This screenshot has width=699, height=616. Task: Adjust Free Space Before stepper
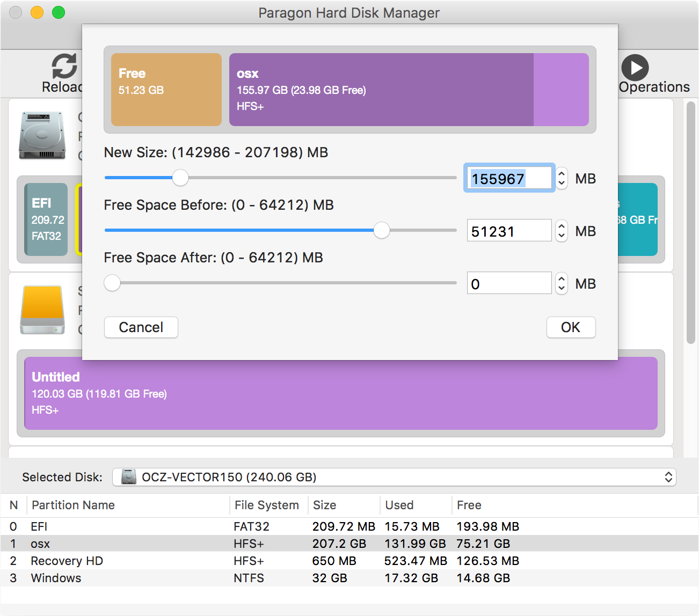pyautogui.click(x=562, y=231)
